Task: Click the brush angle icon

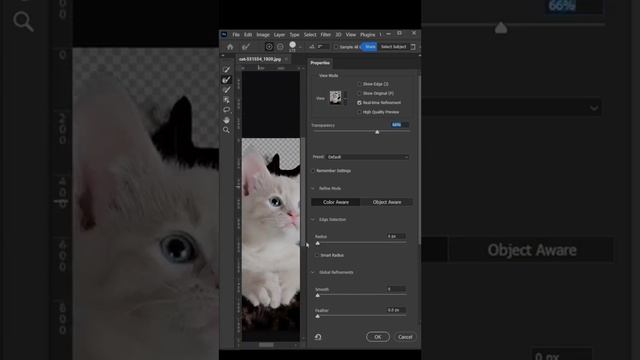Action: pos(312,47)
